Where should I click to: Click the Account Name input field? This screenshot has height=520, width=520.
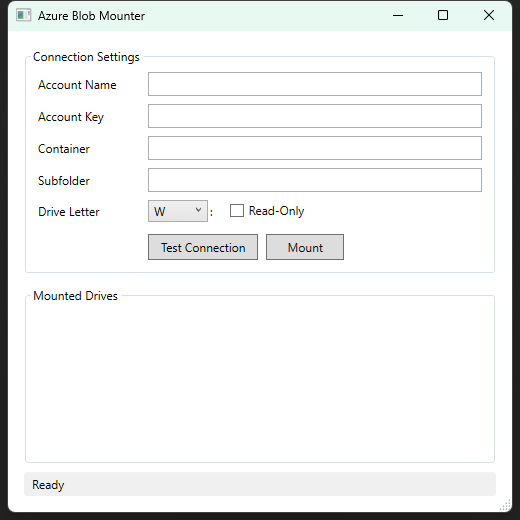pyautogui.click(x=315, y=84)
